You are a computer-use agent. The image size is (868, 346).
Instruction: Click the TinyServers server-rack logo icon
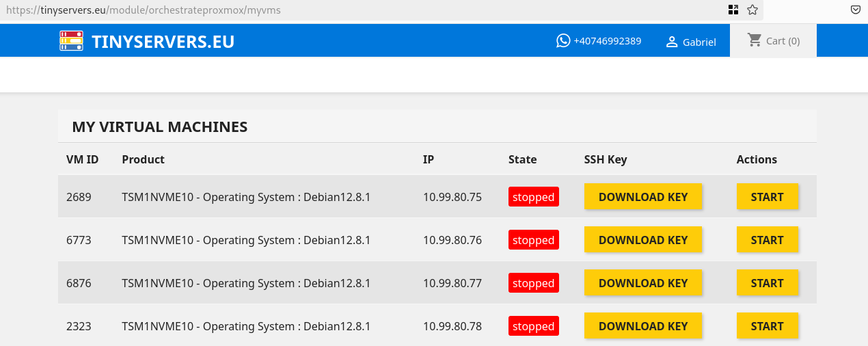71,41
